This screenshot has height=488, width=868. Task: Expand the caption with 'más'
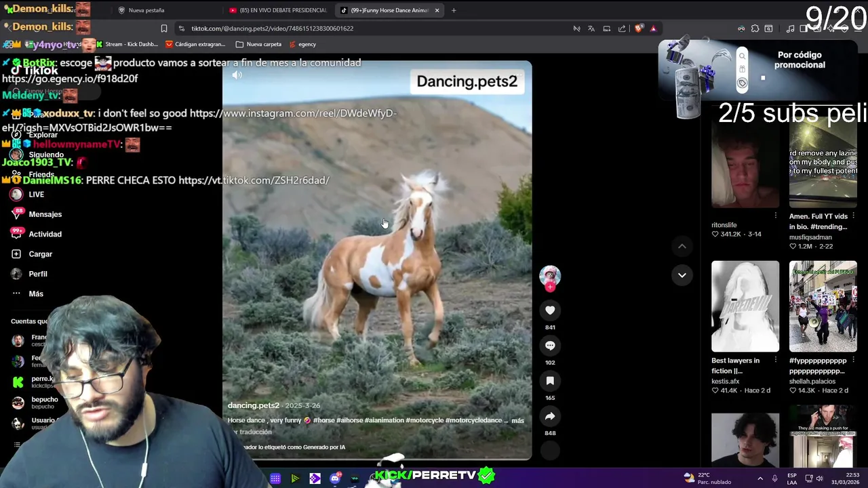(517, 420)
